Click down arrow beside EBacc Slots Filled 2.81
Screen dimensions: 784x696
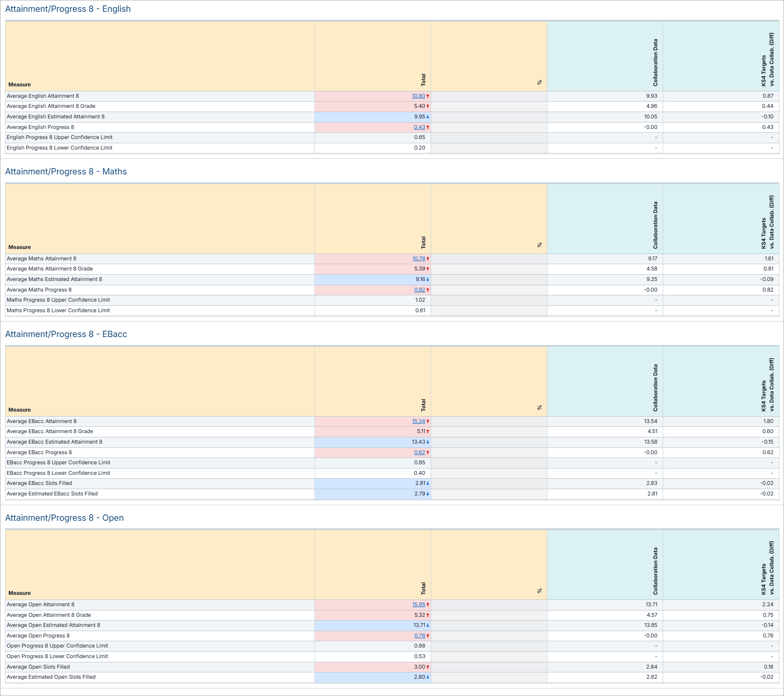(428, 484)
